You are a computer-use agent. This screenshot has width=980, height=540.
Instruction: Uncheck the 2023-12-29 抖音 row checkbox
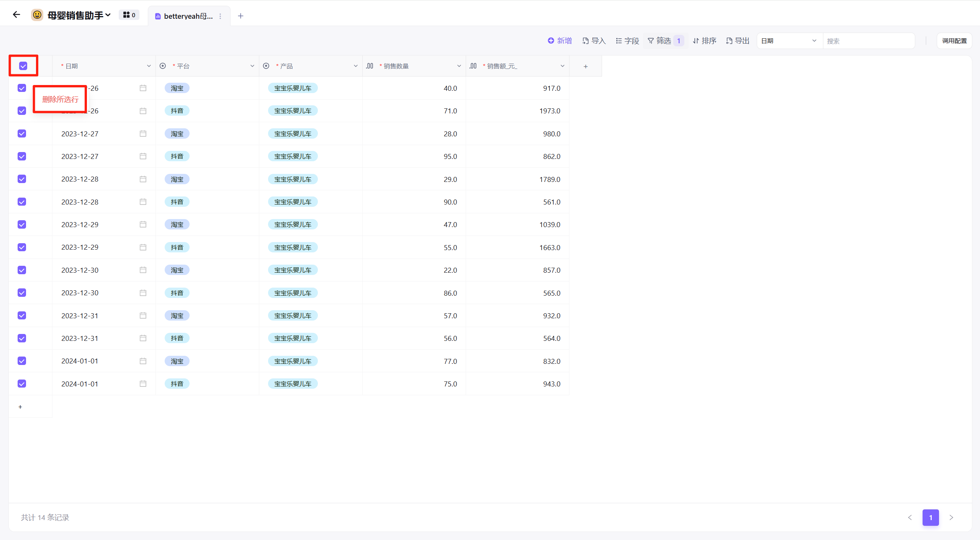[x=22, y=247]
